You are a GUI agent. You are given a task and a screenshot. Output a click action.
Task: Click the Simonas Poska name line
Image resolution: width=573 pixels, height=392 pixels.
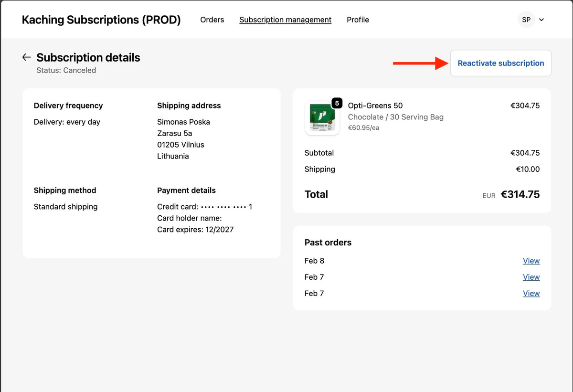point(183,122)
